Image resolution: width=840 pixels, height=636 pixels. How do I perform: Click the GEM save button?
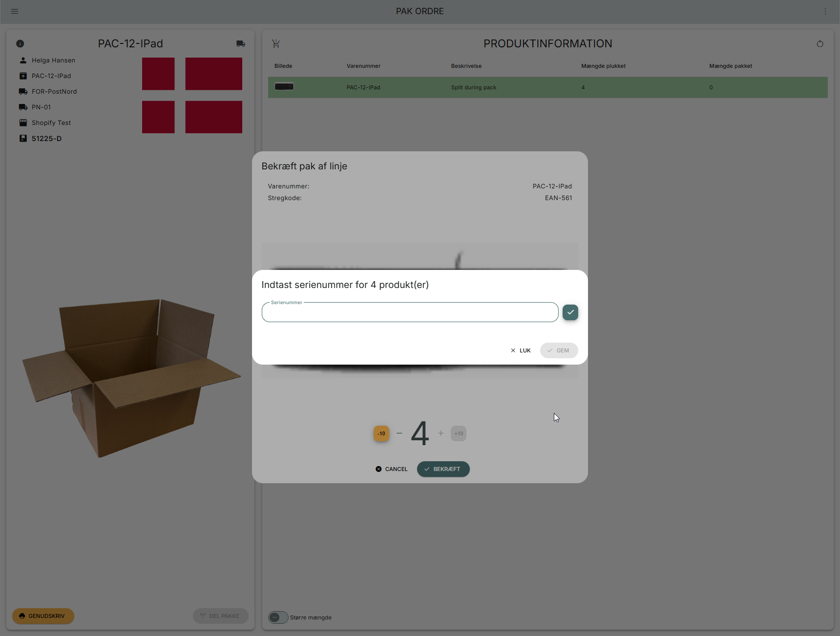559,350
